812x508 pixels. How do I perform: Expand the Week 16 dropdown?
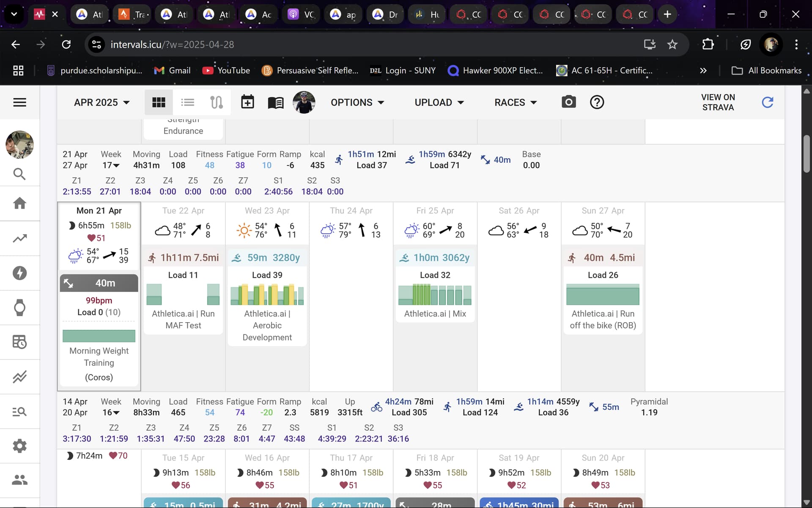(111, 412)
